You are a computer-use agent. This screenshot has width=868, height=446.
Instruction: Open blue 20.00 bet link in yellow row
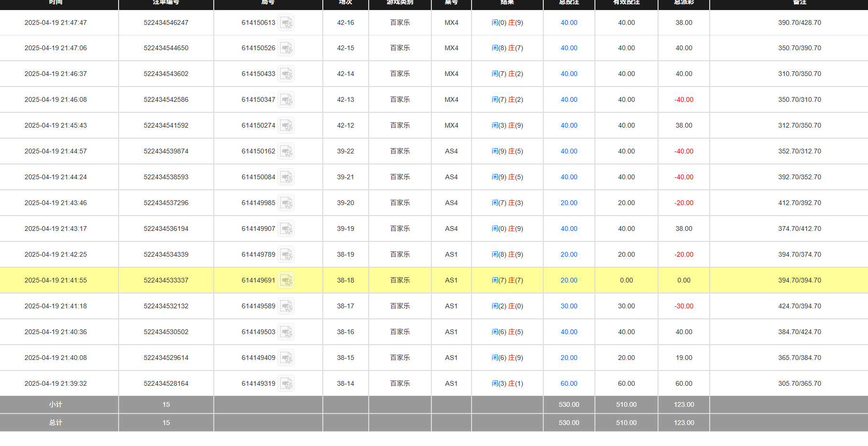(x=569, y=280)
